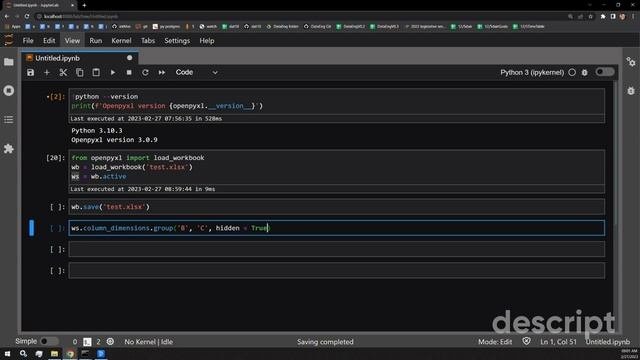Open the File Browser sidebar panel

[x=9, y=62]
